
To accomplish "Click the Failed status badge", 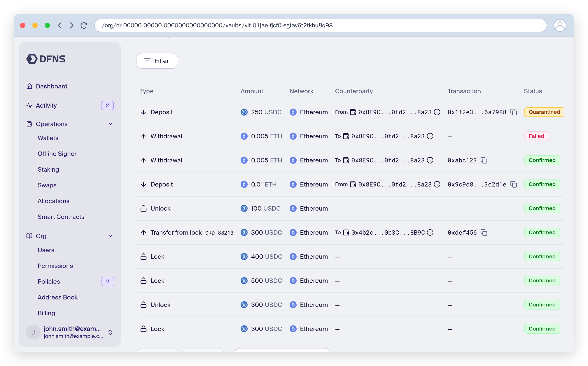I will point(536,136).
